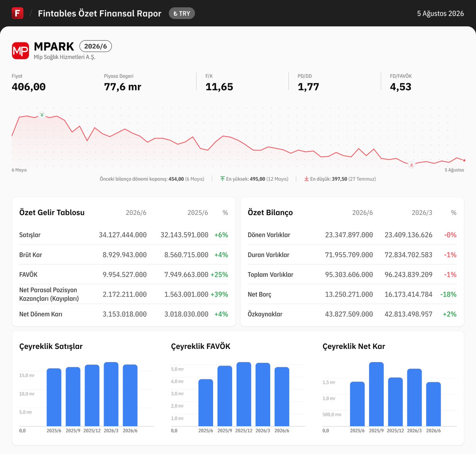Click the 2026/6 period badge
The image size is (476, 454).
96,46
